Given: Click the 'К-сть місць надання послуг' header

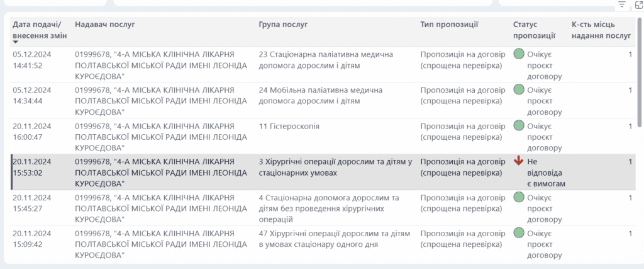Looking at the screenshot, I should (x=601, y=30).
